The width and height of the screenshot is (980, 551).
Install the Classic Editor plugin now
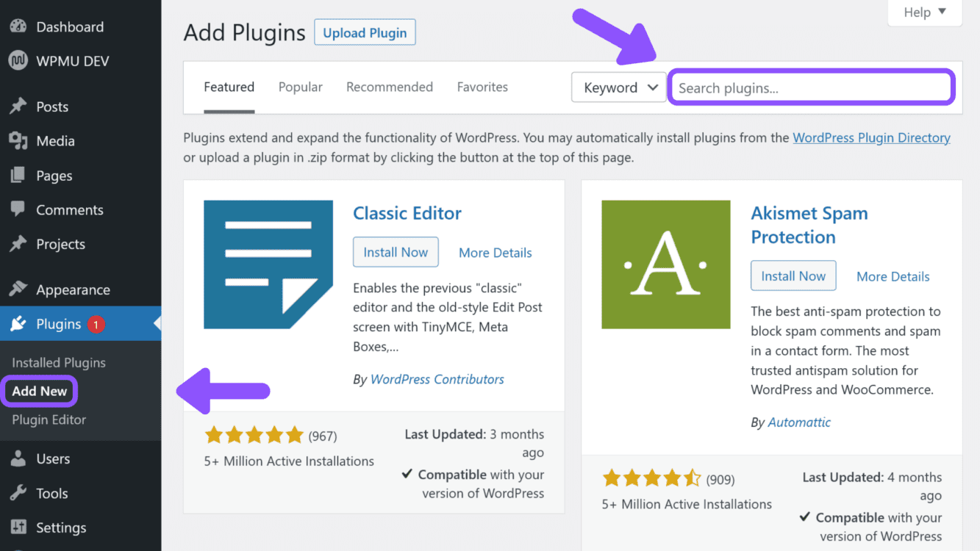(396, 252)
